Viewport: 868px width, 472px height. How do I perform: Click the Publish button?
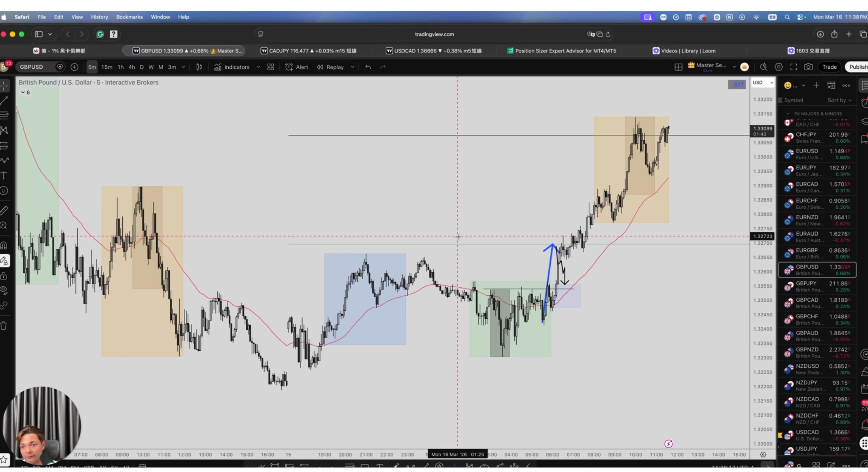(858, 67)
